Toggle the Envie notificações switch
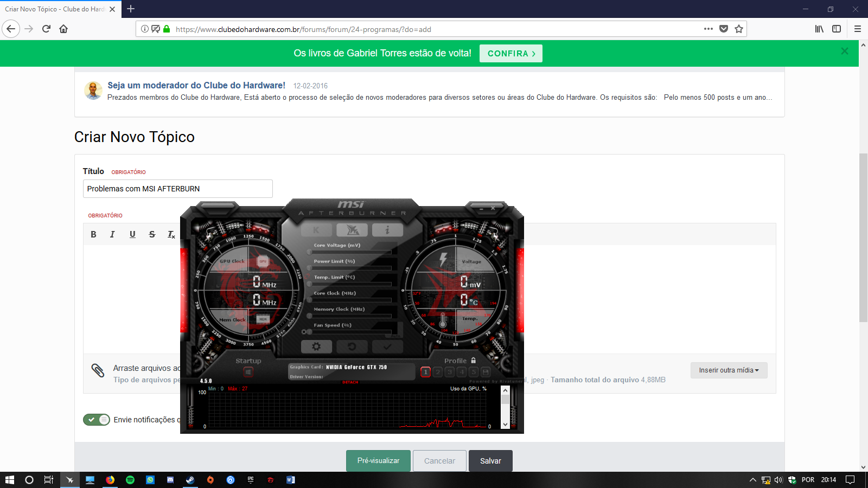This screenshot has height=488, width=868. point(97,420)
